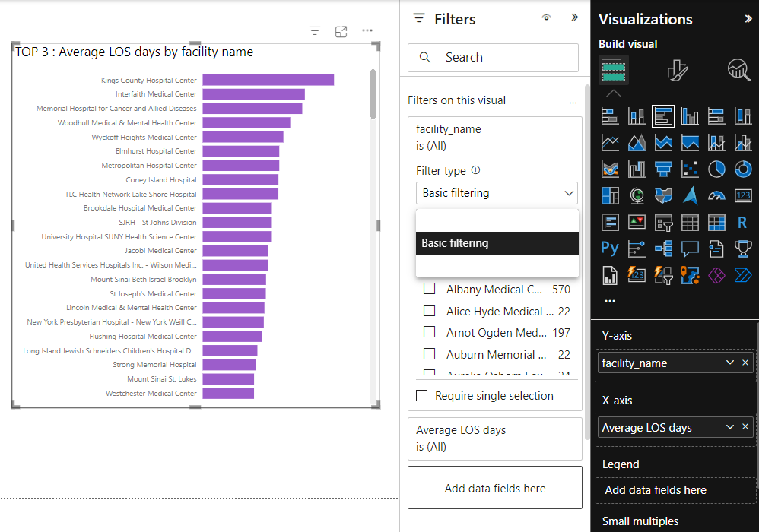Choose the Card 123 visual
Screen dimensions: 759x532
click(x=743, y=196)
